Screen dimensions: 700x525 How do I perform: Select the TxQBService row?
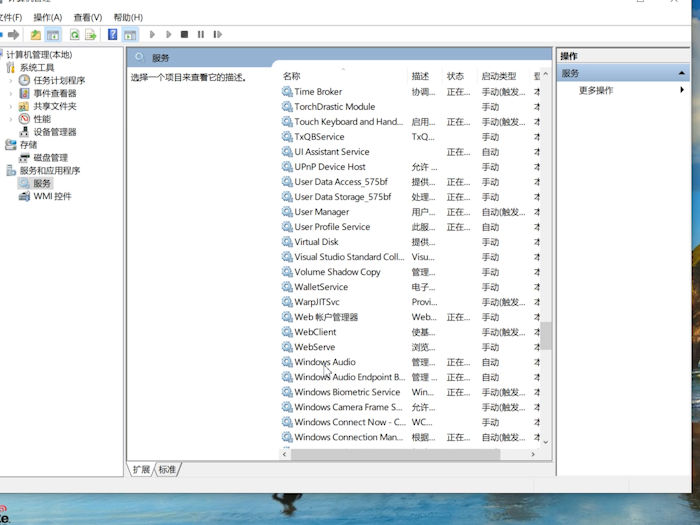click(410, 137)
